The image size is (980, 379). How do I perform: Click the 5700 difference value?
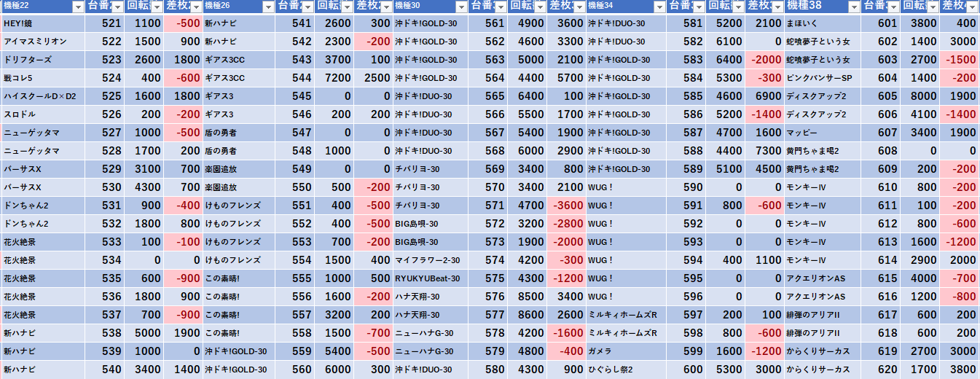(x=566, y=78)
